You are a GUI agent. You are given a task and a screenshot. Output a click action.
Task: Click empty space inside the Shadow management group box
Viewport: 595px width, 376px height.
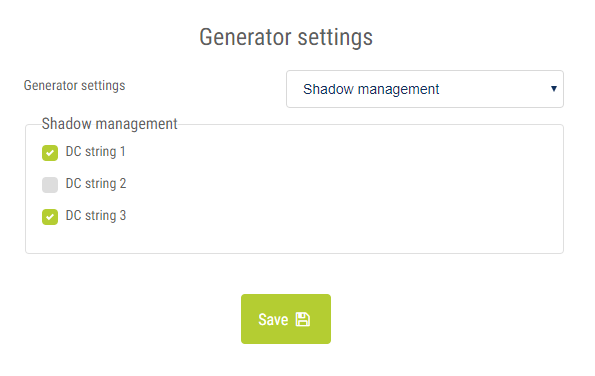click(342, 190)
